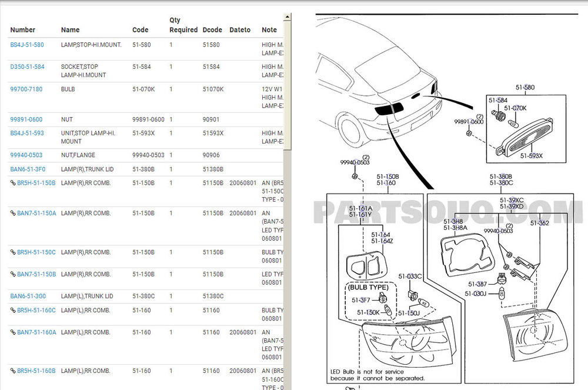Select the 51-3H8A callout in the diagram
This screenshot has width=588, height=390.
(455, 228)
